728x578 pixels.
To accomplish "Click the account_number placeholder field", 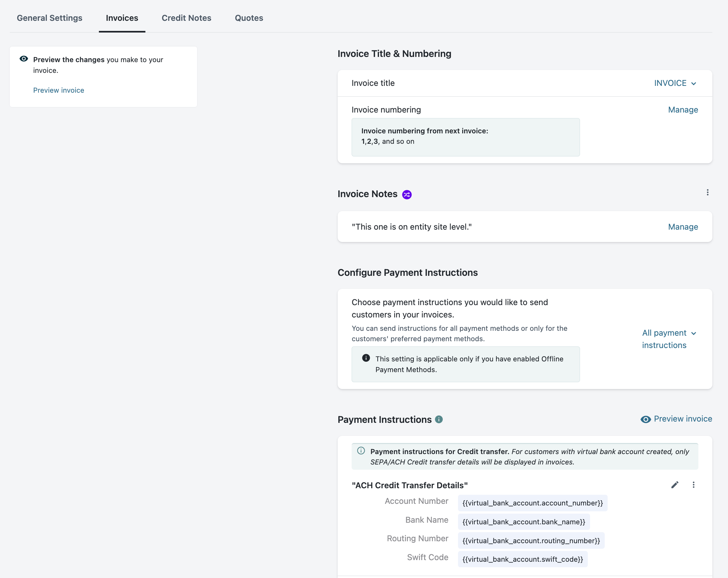I will 532,503.
